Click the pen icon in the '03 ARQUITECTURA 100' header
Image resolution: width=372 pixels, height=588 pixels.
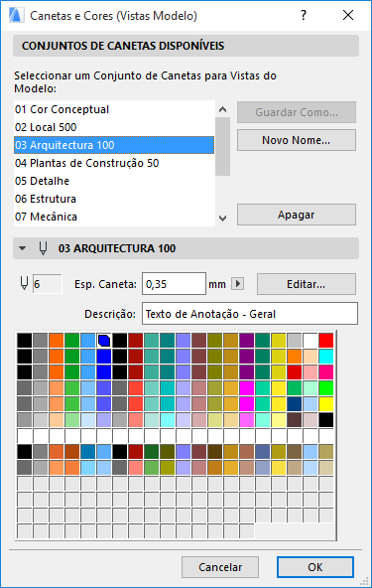(43, 248)
